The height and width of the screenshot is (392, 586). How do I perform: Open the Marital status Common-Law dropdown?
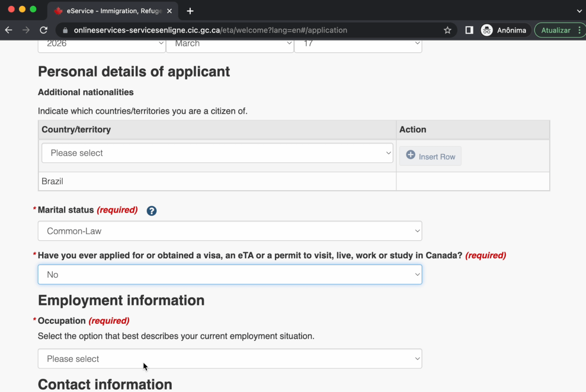(230, 231)
